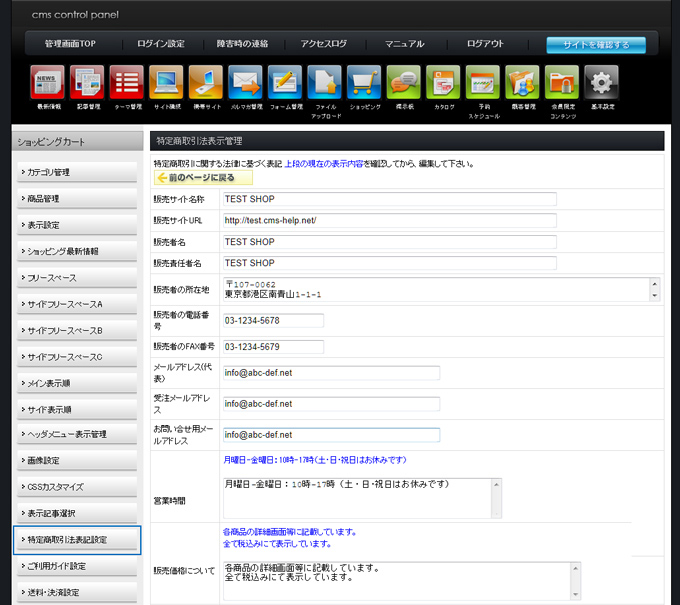Open the メルマガ管理 mail magazine icon
680x605 pixels.
(x=245, y=83)
